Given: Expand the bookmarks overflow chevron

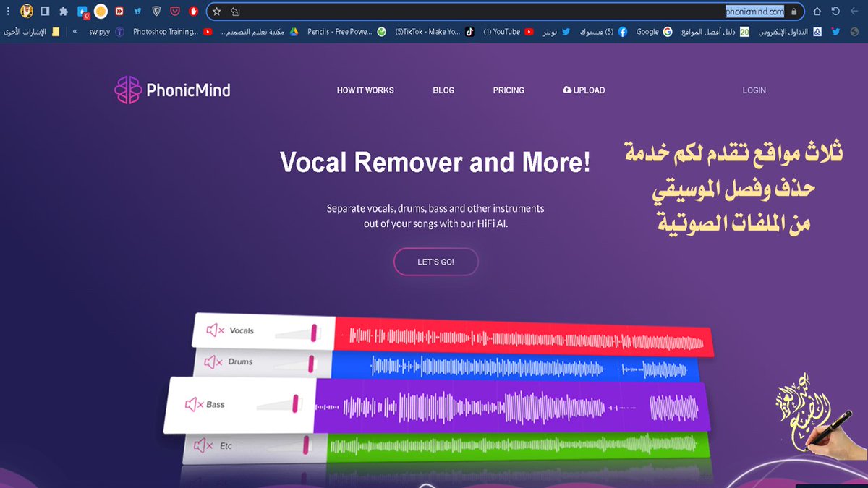Looking at the screenshot, I should coord(75,32).
